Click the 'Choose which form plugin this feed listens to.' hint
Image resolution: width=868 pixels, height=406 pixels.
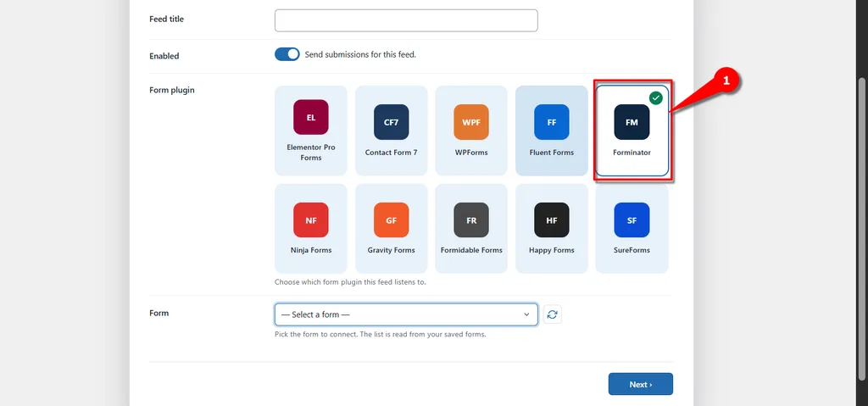coord(350,282)
